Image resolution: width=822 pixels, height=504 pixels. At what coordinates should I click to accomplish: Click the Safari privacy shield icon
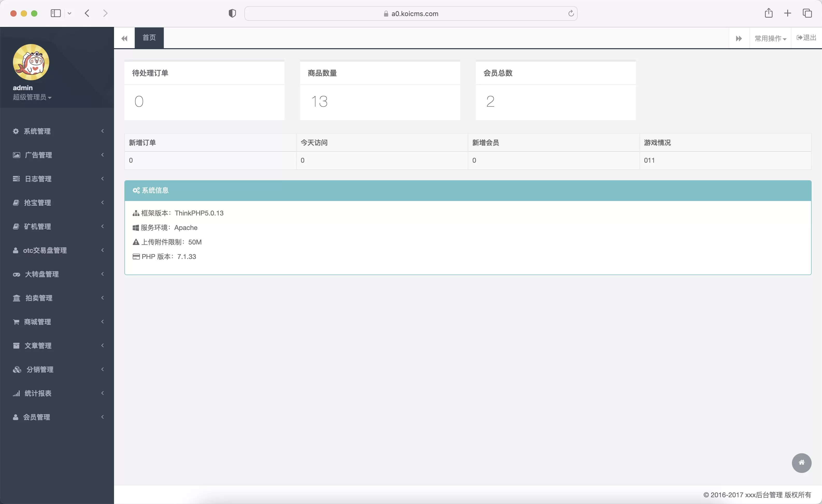[x=232, y=13]
